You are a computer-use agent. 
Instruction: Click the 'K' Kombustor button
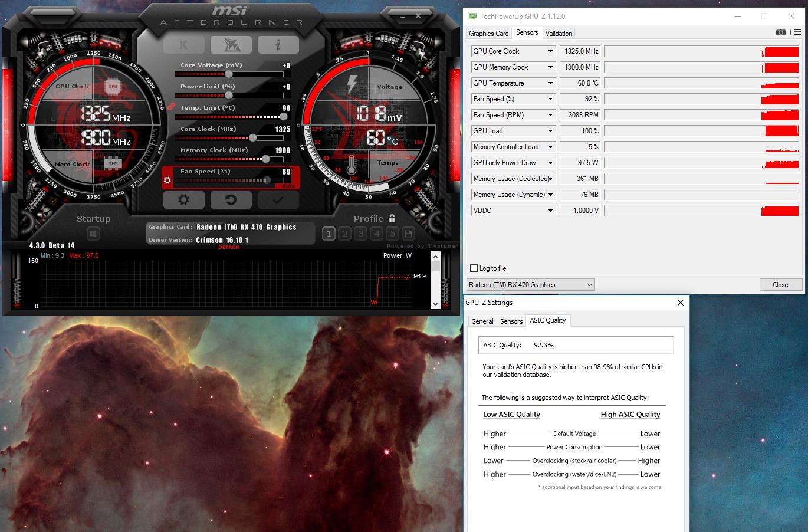[183, 45]
